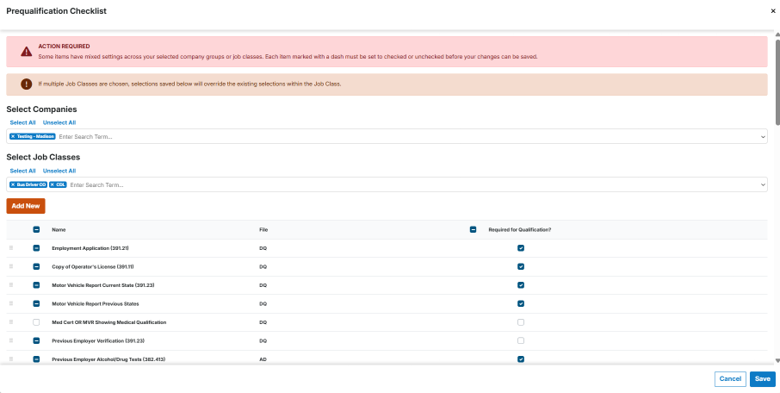Remove the Bus Driver CO job class tag
The image size is (780, 393).
13,185
